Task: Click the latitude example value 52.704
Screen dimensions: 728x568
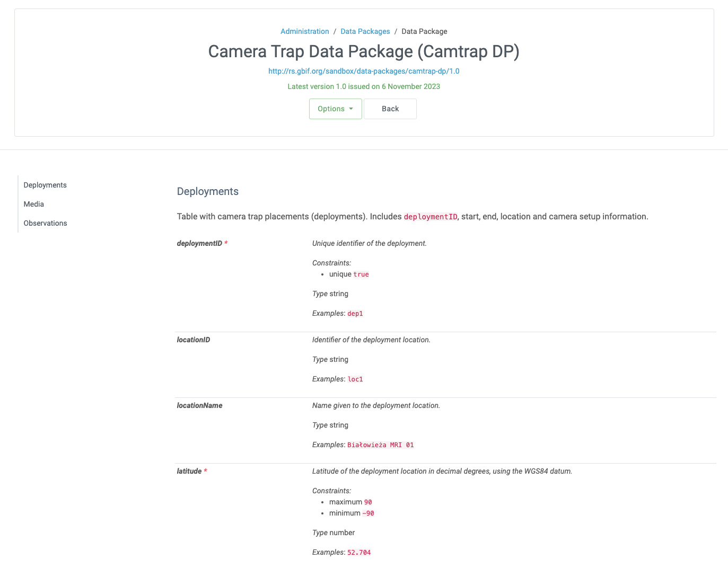Action: point(358,552)
